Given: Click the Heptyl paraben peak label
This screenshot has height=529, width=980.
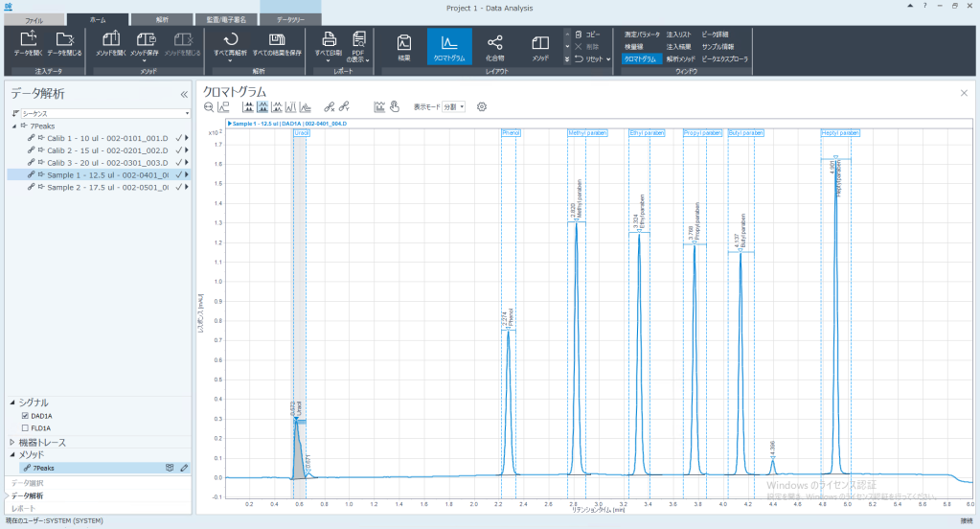Looking at the screenshot, I should 841,133.
